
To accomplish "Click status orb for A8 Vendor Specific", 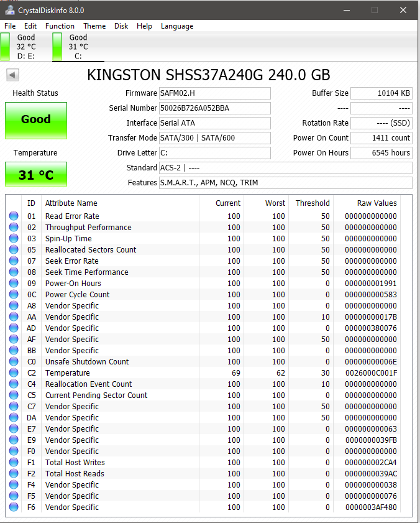I will tap(14, 305).
